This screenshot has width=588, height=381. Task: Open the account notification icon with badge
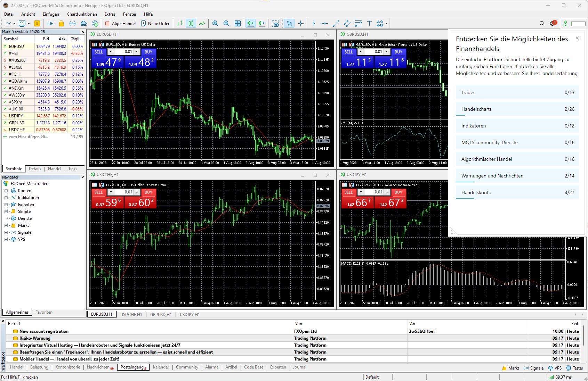pos(553,23)
